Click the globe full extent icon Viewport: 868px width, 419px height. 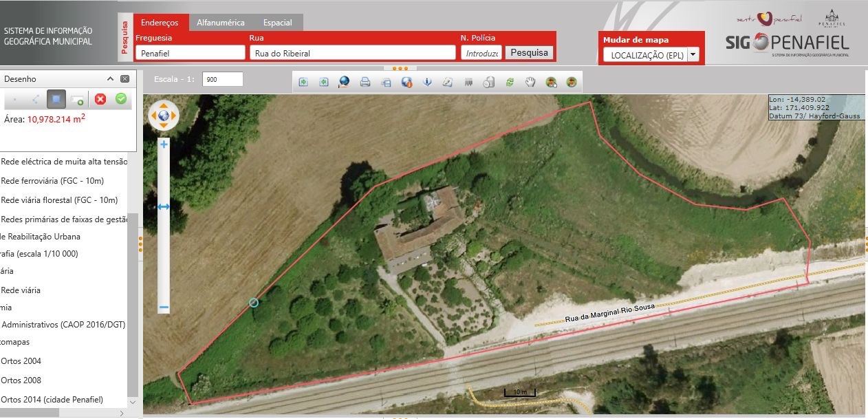[x=344, y=82]
